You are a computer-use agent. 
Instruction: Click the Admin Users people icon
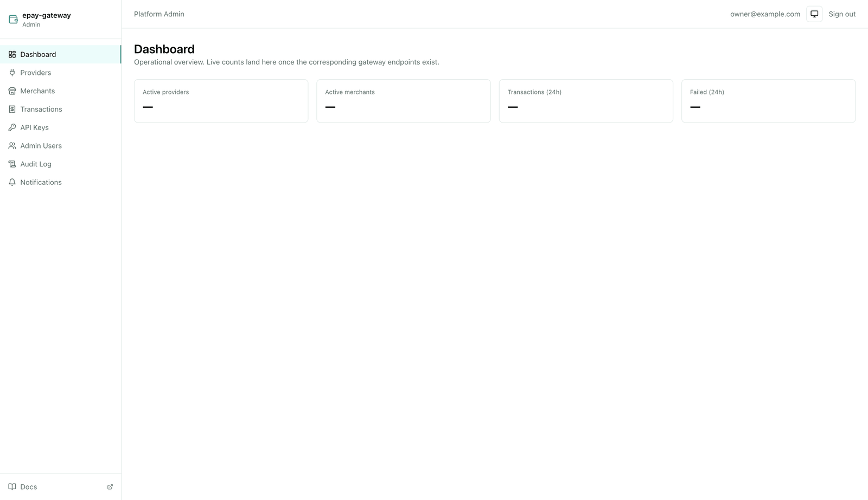pyautogui.click(x=12, y=146)
